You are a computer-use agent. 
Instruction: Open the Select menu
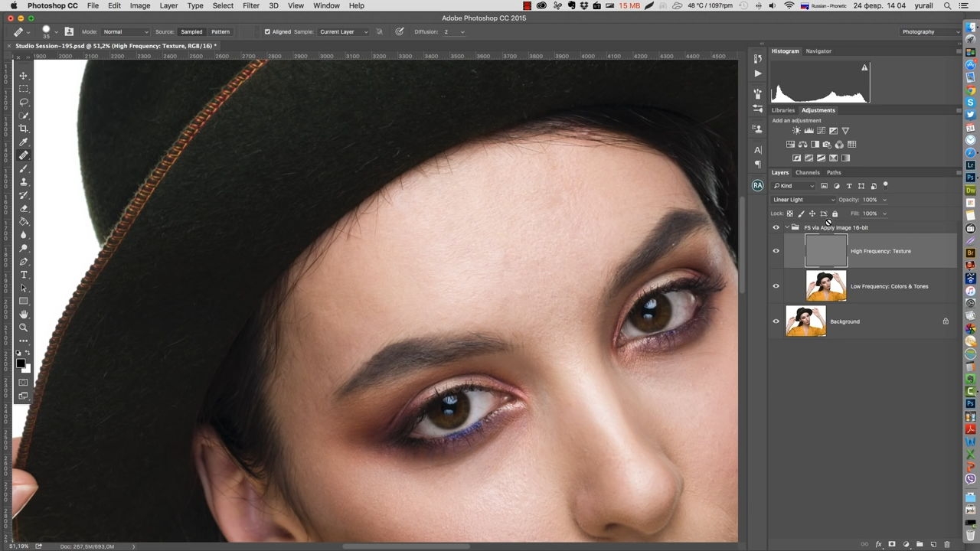(x=223, y=5)
